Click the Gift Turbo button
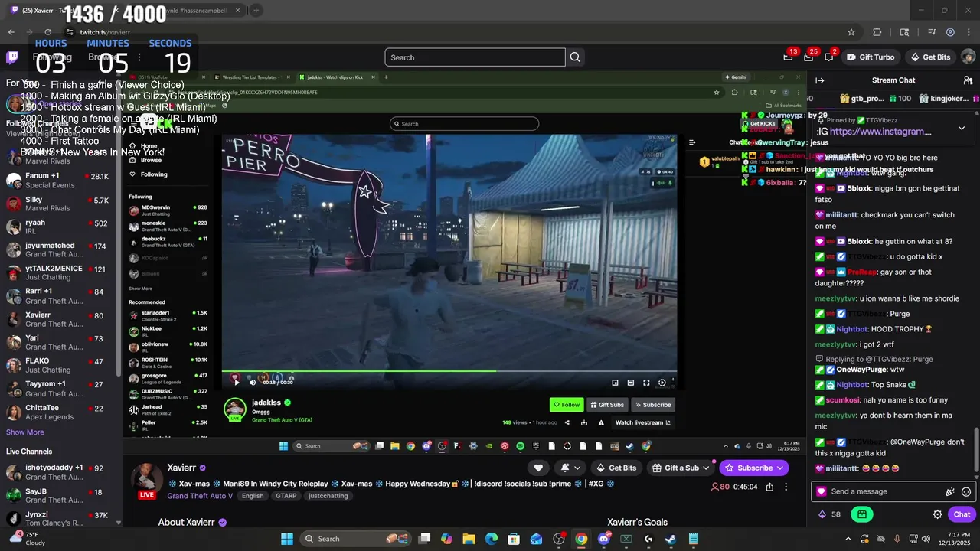This screenshot has width=980, height=551. pyautogui.click(x=871, y=57)
